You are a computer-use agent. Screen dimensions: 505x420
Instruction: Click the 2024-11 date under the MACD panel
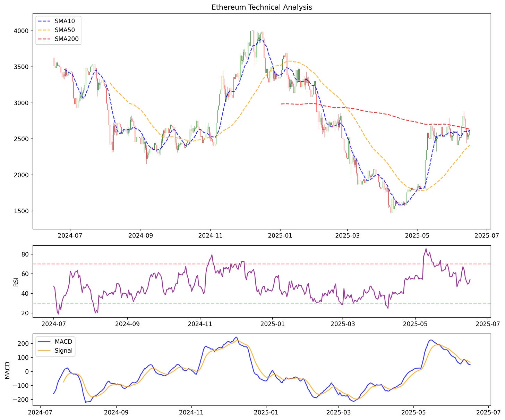(191, 412)
